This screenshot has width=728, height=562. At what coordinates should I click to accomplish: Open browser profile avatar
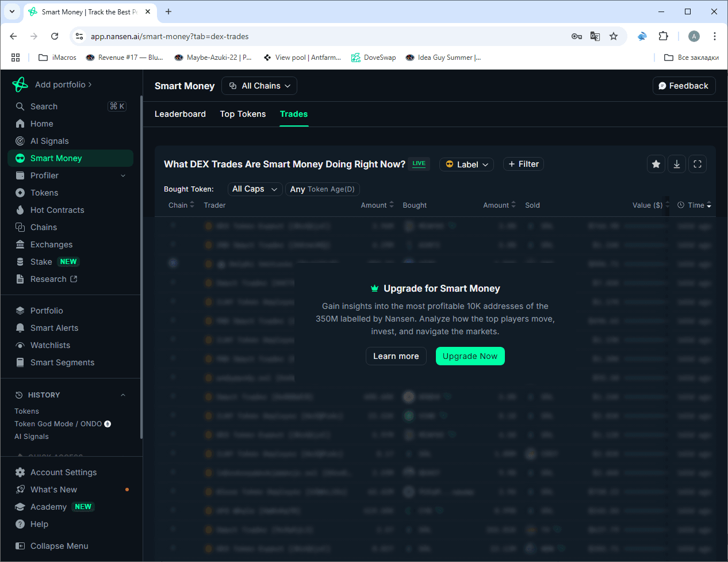[694, 36]
